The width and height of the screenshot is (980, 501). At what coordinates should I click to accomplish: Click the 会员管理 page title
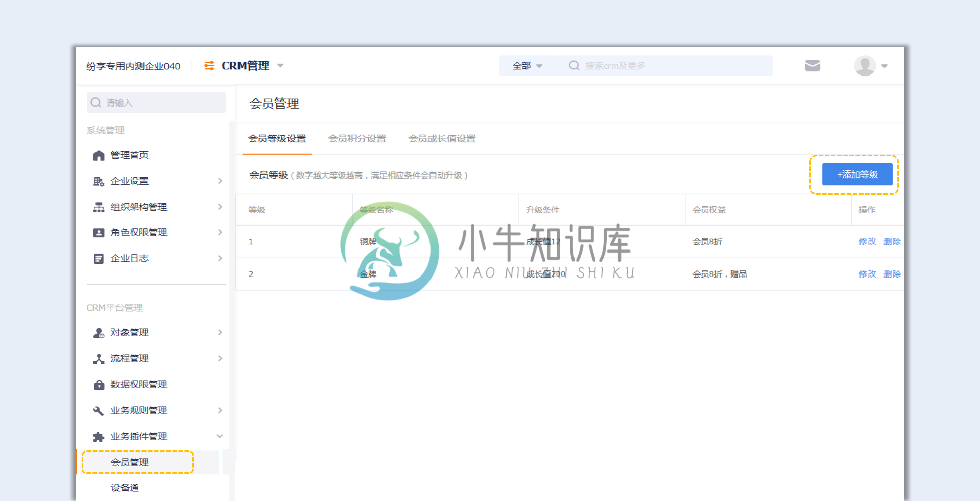pyautogui.click(x=274, y=104)
